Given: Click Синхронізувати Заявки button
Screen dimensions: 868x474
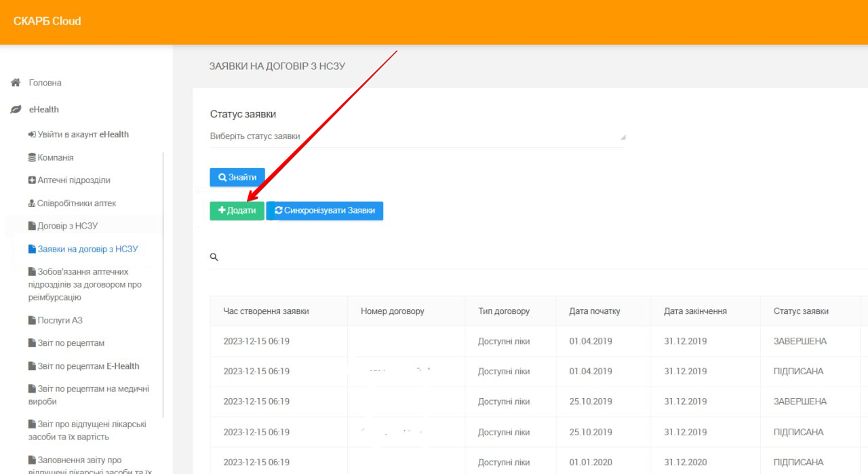Looking at the screenshot, I should point(325,211).
